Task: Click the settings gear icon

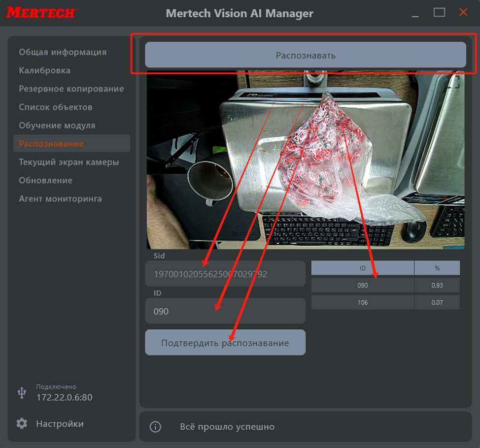Action: click(x=22, y=423)
